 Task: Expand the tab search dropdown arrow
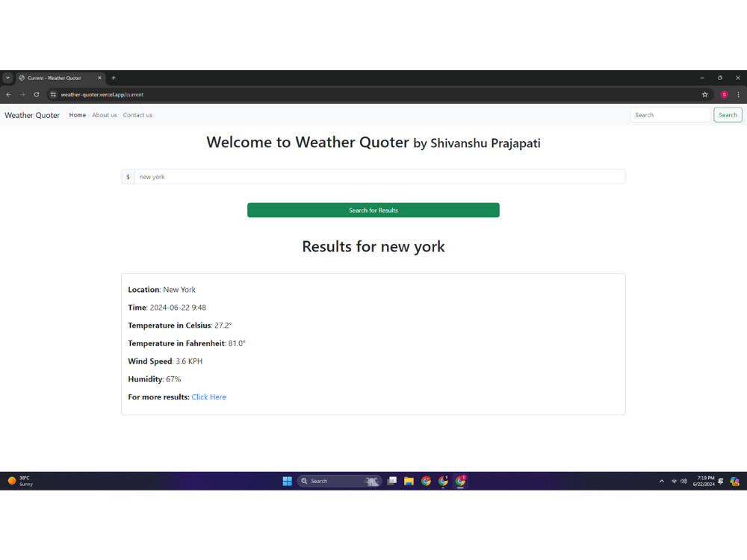(x=7, y=78)
